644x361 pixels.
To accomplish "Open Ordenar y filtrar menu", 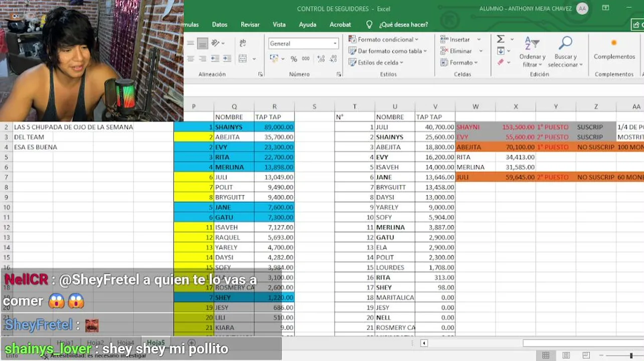I will [532, 52].
